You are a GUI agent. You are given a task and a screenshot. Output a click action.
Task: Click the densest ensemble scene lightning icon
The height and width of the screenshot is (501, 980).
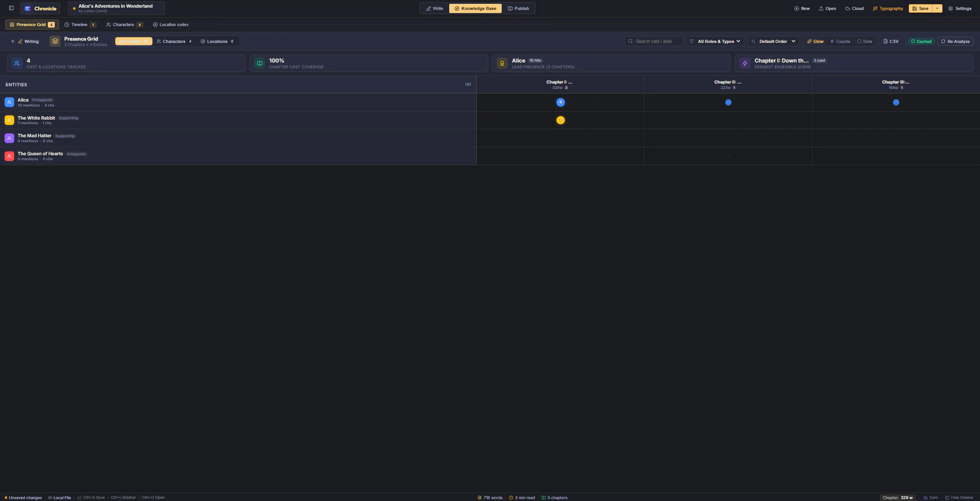tap(745, 63)
